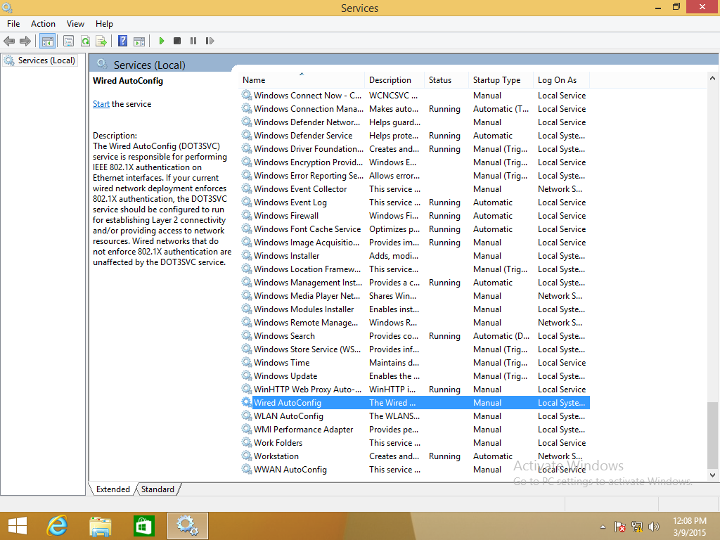Click the Forward arrow toolbar icon
The height and width of the screenshot is (540, 720).
pos(25,41)
